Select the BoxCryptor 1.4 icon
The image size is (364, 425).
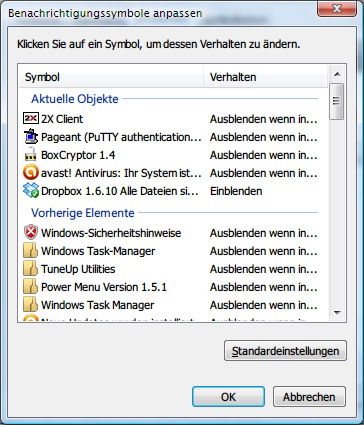pos(31,155)
